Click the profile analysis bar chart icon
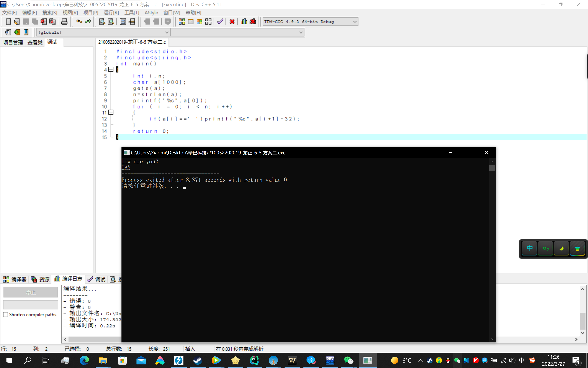Screen dimensions: 588x368 (244, 21)
